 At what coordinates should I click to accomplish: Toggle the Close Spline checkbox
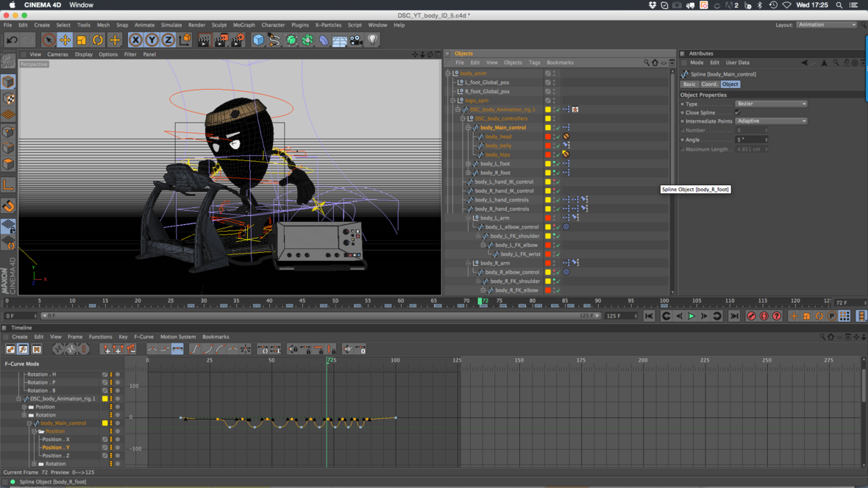[738, 112]
